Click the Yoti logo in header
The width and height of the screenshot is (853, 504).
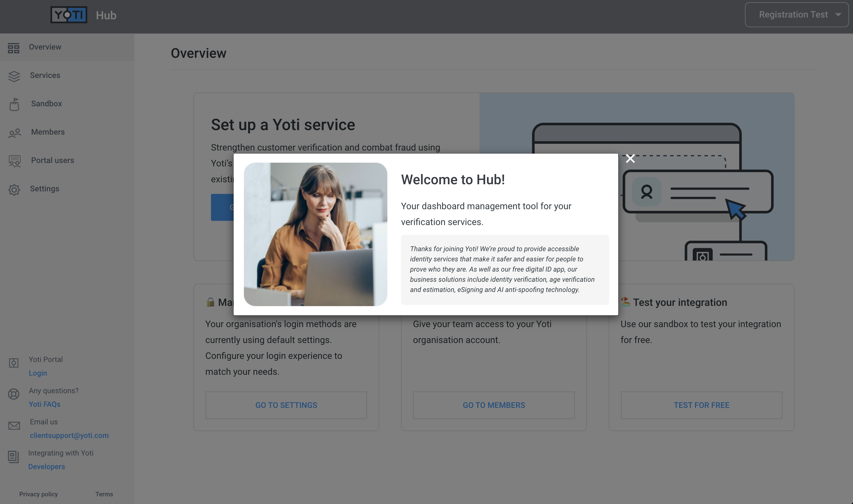[69, 15]
